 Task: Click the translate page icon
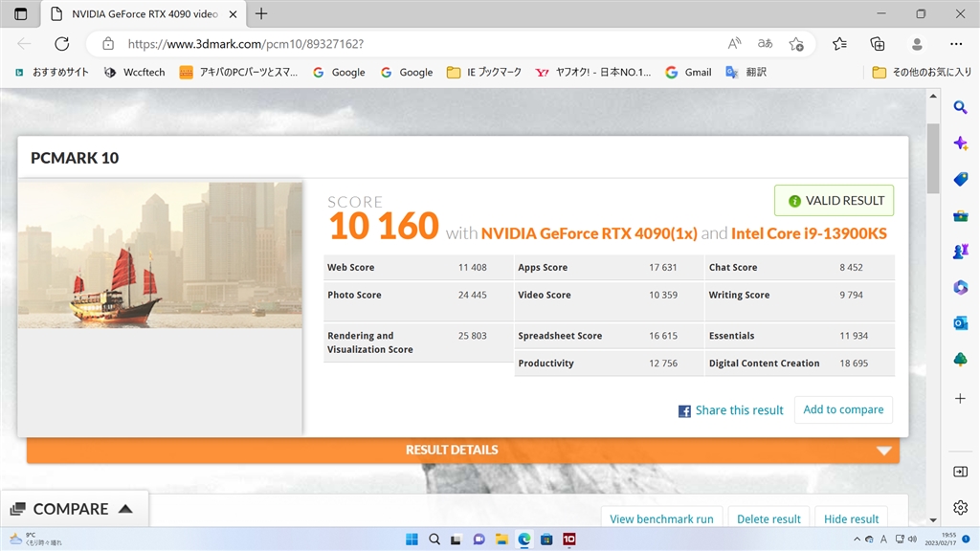click(765, 44)
